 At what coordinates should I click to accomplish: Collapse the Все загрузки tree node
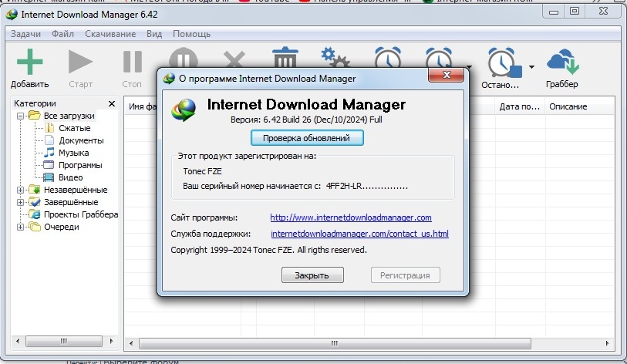[20, 116]
